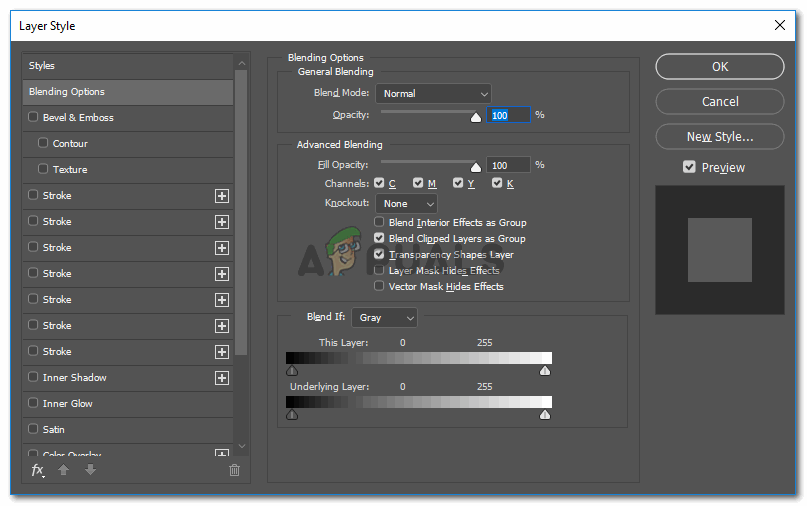Click the white handle under This Layer gradient
This screenshot has height=506, width=807.
pyautogui.click(x=545, y=371)
